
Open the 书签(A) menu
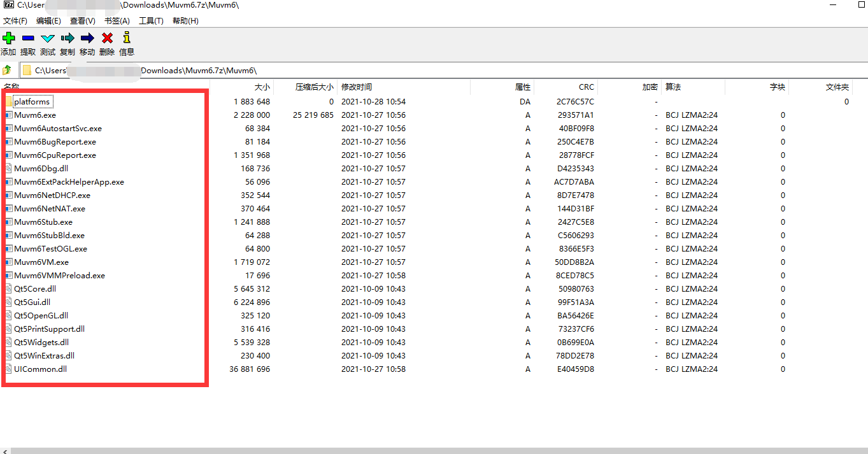click(117, 21)
